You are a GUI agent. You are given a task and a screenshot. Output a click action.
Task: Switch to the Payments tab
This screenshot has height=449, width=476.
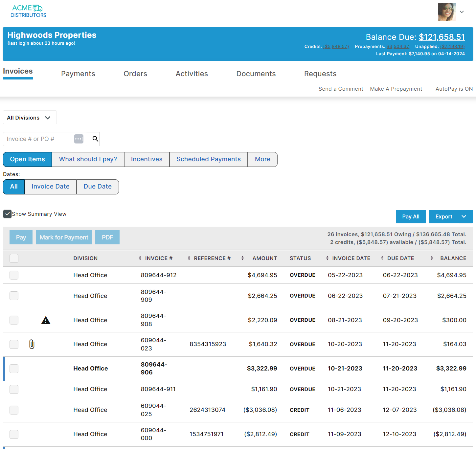(x=78, y=74)
